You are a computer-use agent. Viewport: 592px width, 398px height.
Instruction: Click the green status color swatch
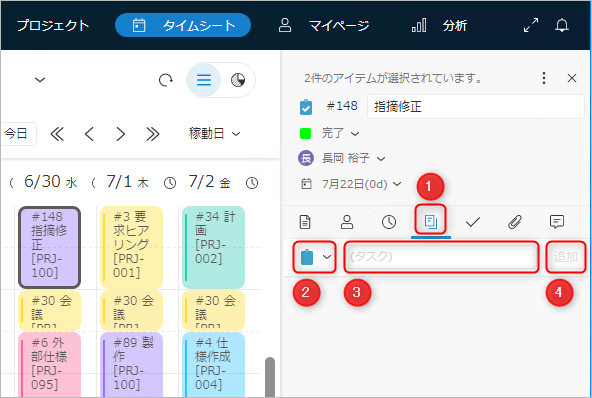pyautogui.click(x=305, y=133)
